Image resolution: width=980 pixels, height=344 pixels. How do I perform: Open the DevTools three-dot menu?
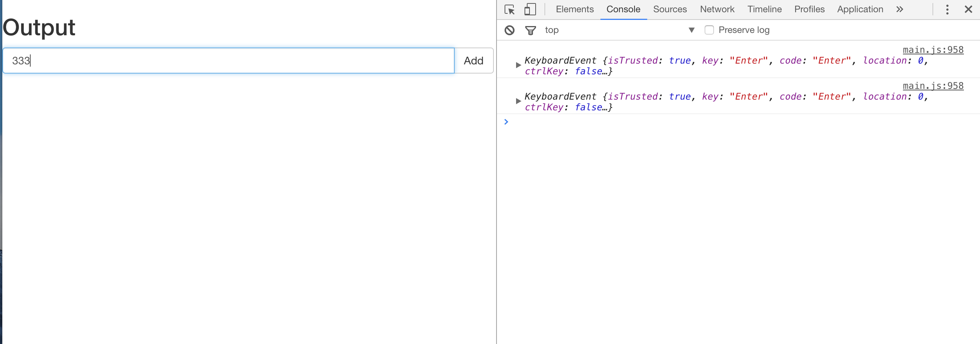tap(947, 10)
